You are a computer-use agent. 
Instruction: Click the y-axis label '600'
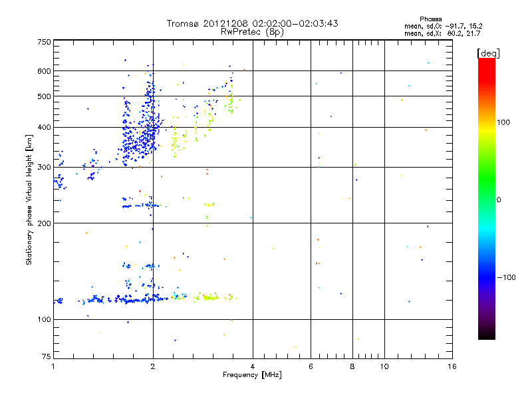[x=44, y=71]
